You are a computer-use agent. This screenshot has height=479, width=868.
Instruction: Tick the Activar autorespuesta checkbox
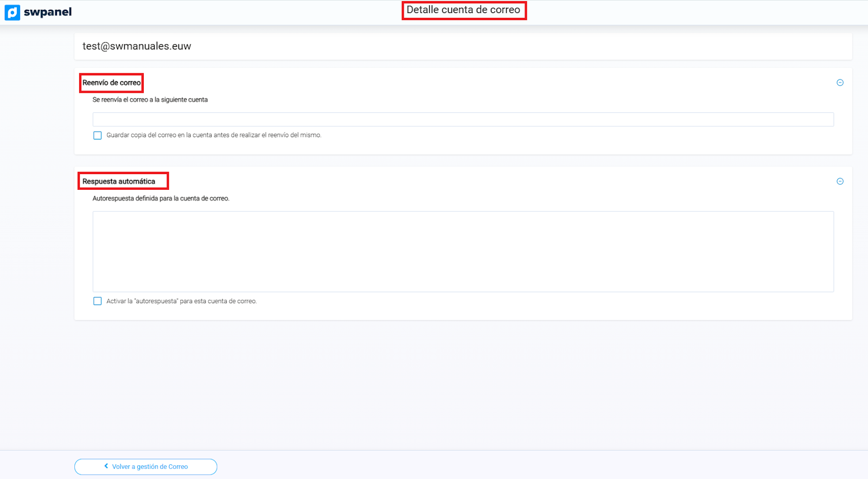[98, 301]
